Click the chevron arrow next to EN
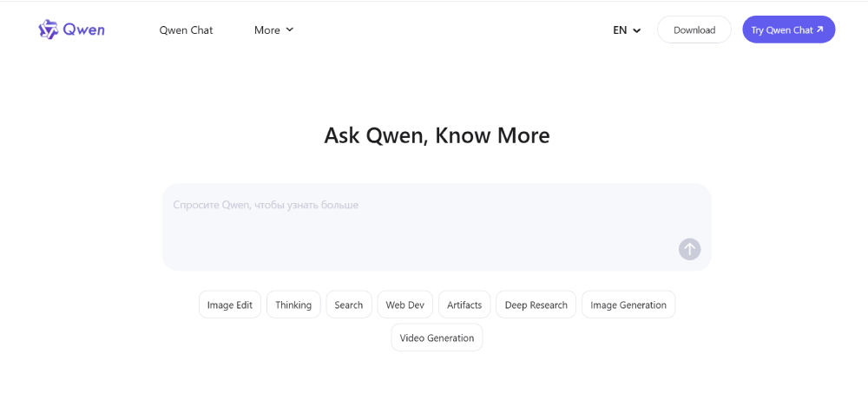The width and height of the screenshot is (868, 400). click(637, 30)
